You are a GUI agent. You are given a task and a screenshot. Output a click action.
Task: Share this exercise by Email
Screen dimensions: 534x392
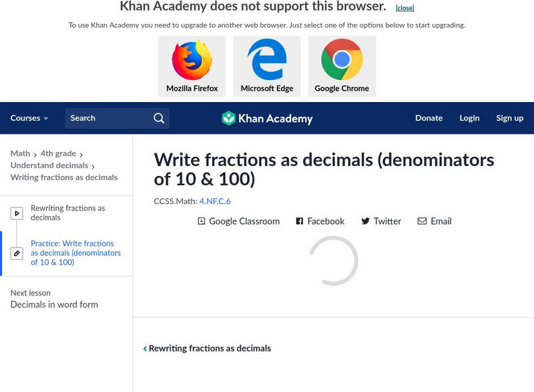coord(435,221)
